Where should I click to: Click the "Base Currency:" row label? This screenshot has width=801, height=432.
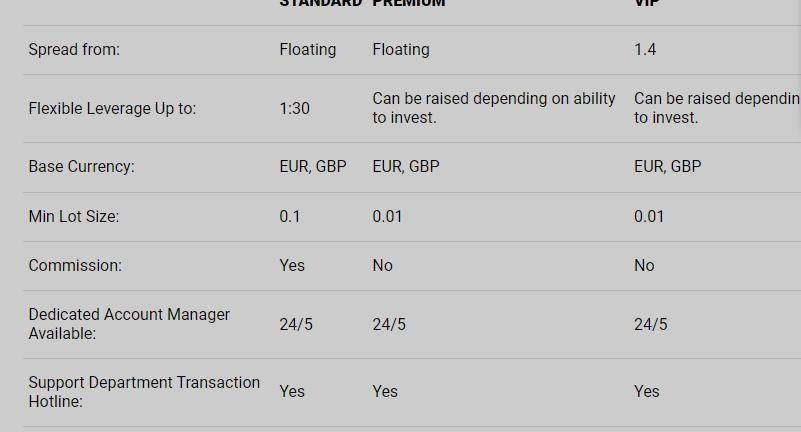[81, 167]
